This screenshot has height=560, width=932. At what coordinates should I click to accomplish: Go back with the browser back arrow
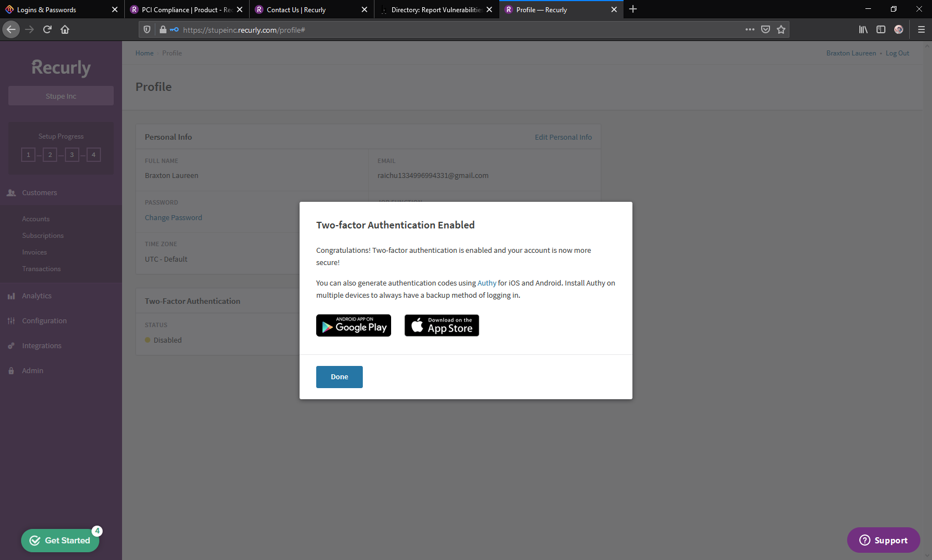point(11,29)
